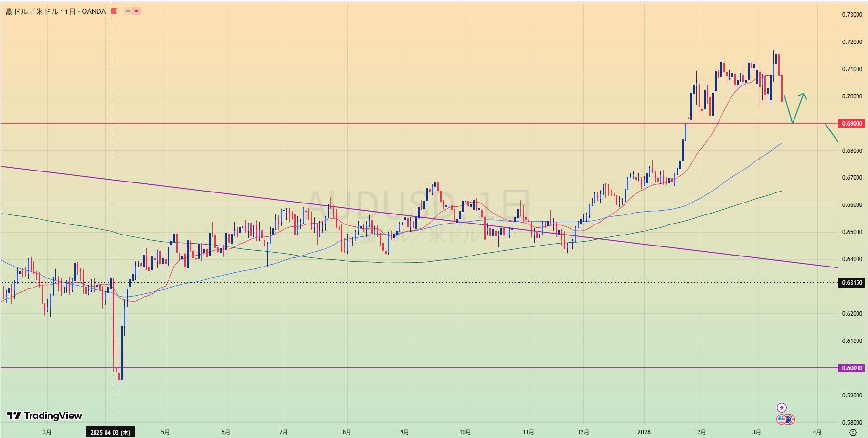Select the red 0.69000 price label
Image resolution: width=868 pixels, height=438 pixels.
click(852, 124)
